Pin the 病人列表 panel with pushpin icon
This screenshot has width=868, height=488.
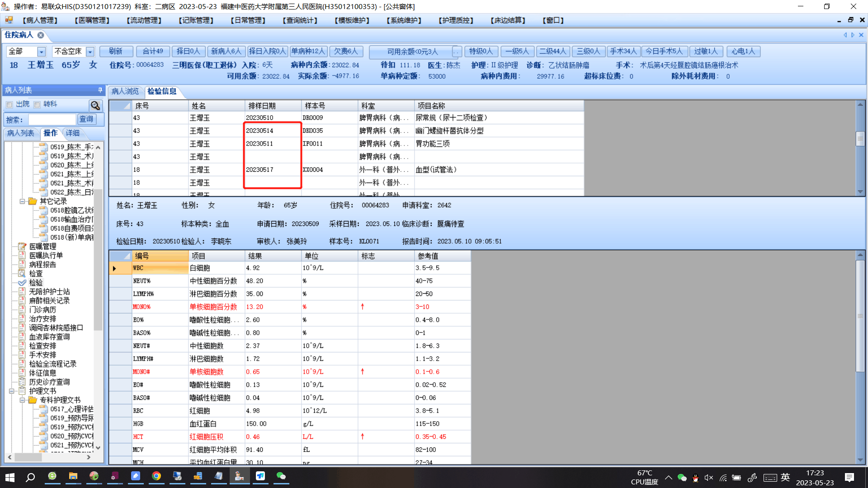coord(100,90)
